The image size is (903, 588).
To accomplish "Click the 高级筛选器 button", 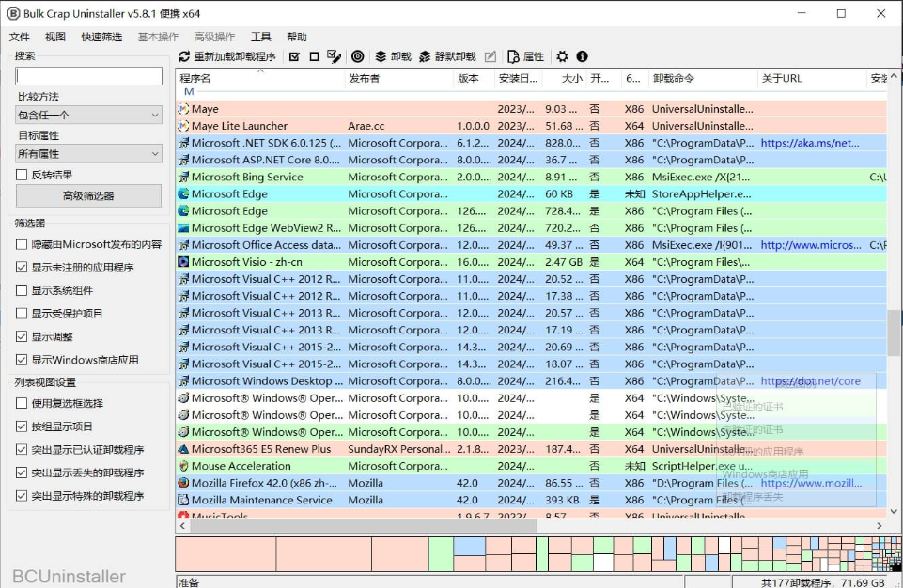I will click(88, 195).
